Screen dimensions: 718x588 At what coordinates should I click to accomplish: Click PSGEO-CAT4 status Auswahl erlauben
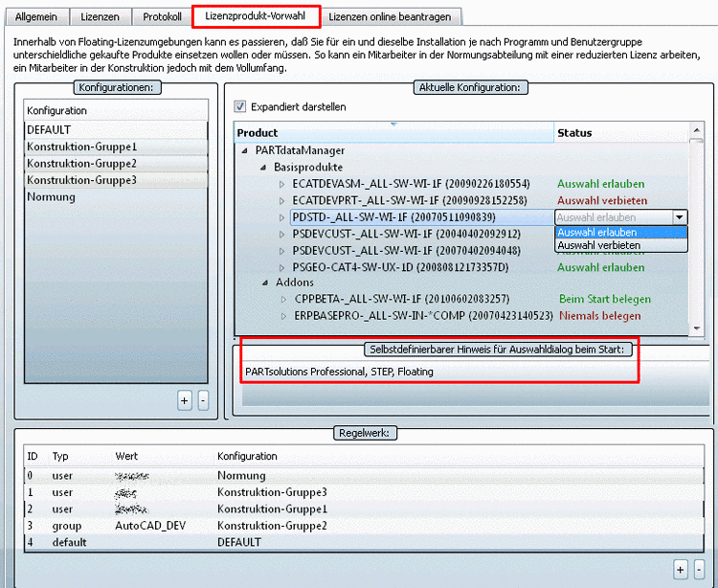[x=601, y=267]
